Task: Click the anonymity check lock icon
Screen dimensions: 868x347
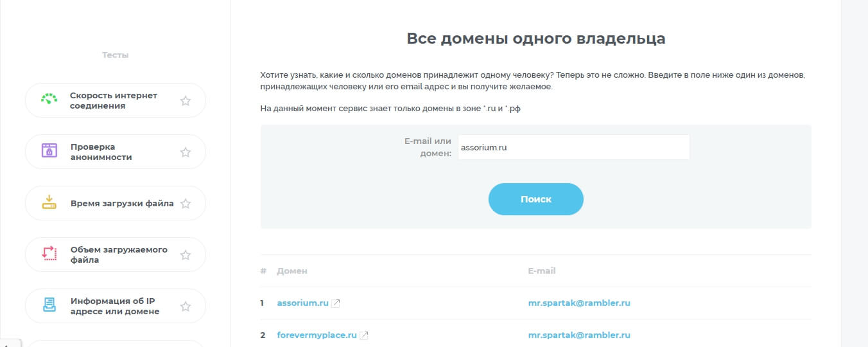Action: [x=49, y=151]
